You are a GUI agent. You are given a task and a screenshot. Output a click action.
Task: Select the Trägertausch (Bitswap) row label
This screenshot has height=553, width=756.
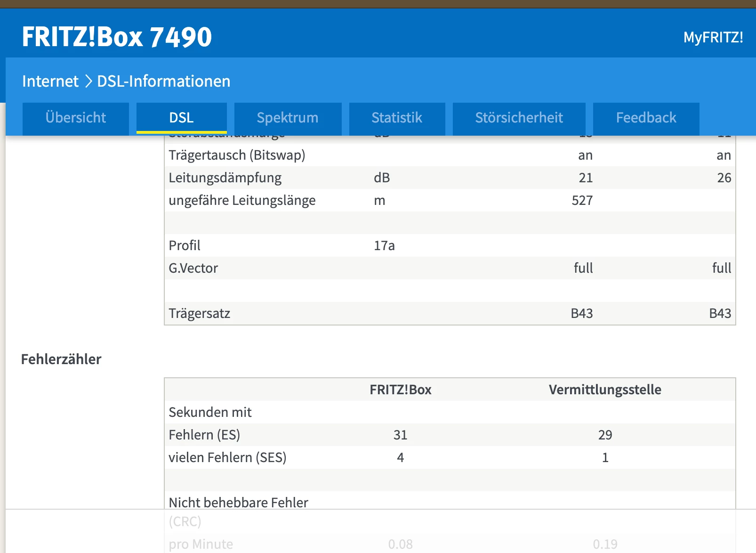click(x=237, y=155)
